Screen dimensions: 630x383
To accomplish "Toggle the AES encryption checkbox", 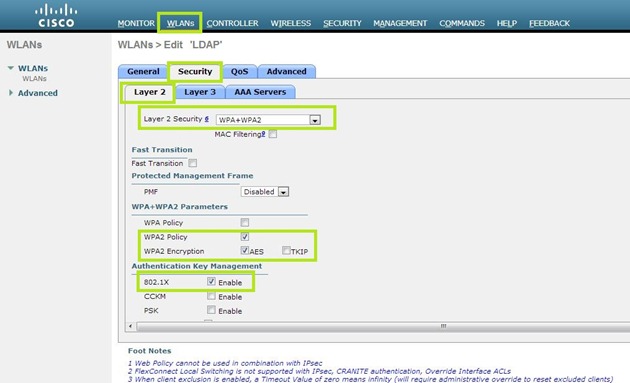I will (x=245, y=250).
